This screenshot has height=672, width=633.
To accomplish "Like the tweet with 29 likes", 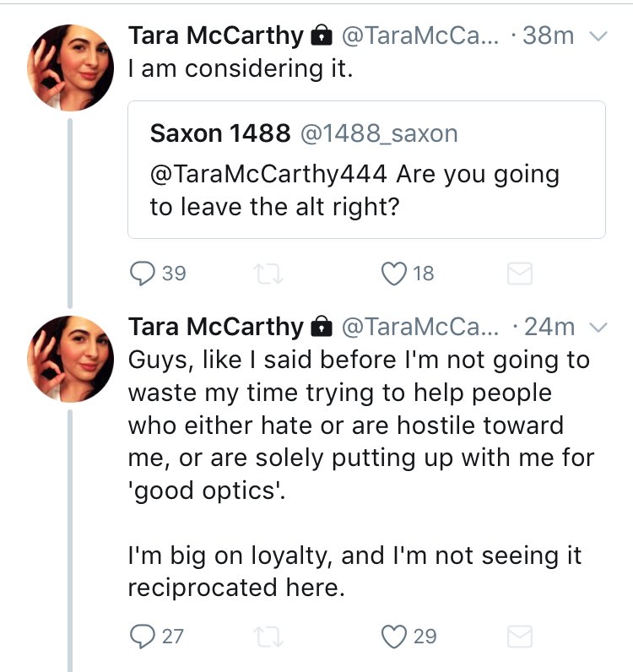I will tap(394, 636).
